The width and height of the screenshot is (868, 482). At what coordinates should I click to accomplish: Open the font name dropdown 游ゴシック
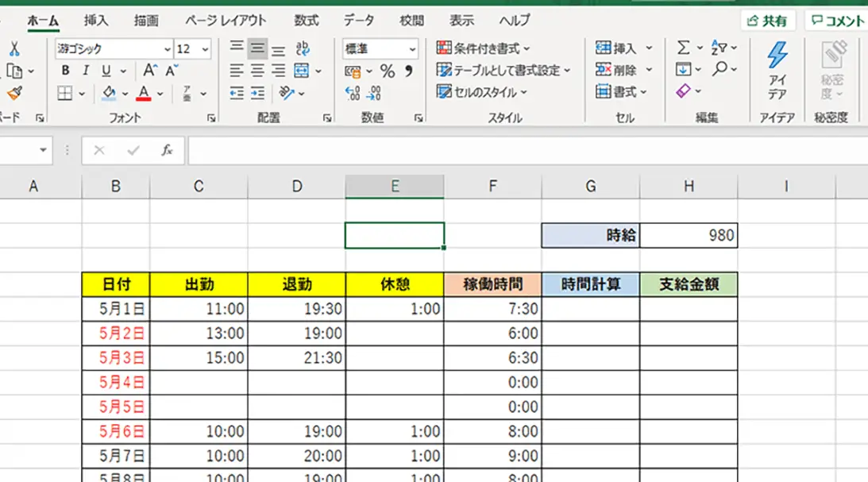(167, 49)
